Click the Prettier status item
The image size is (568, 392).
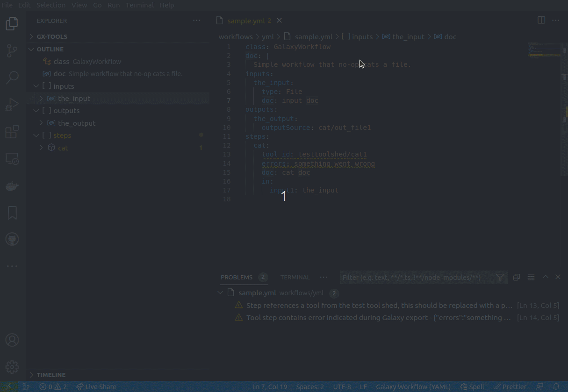click(x=510, y=387)
